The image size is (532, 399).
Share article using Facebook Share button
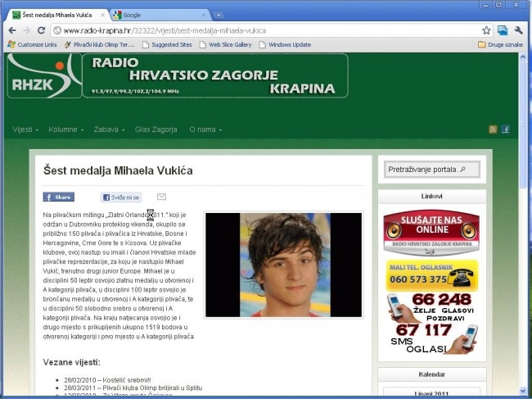point(59,197)
